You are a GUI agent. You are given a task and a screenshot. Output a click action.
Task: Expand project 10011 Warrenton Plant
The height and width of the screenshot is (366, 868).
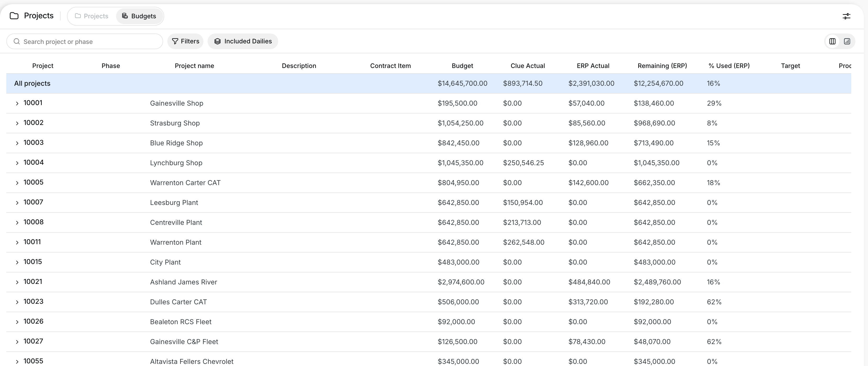(17, 243)
